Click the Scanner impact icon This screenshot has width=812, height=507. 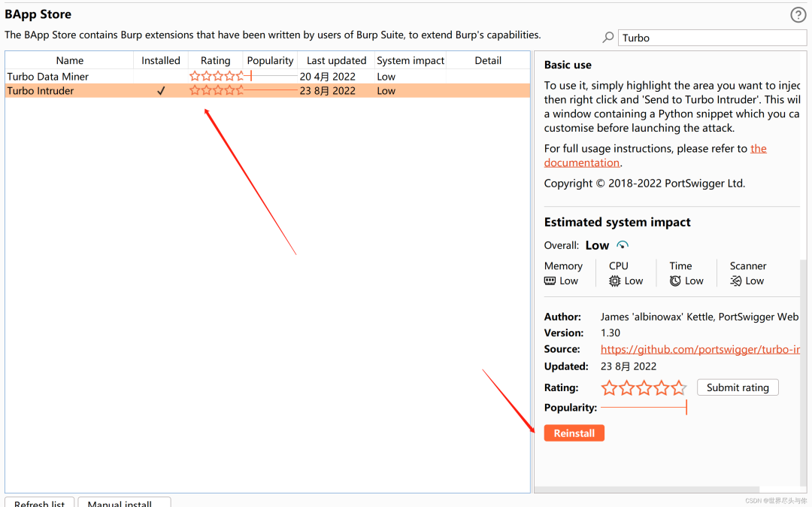pyautogui.click(x=736, y=281)
